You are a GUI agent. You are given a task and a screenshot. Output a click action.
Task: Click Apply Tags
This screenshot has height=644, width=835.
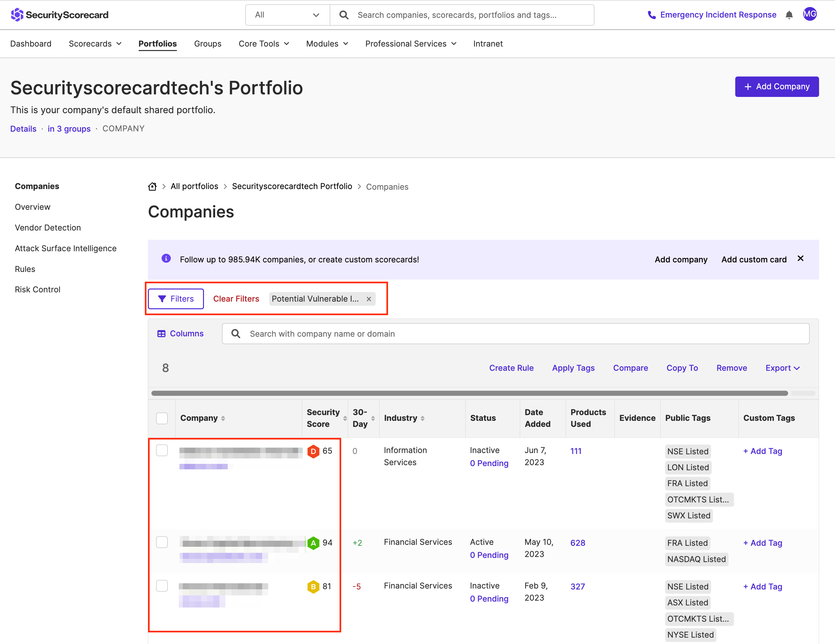tap(573, 368)
